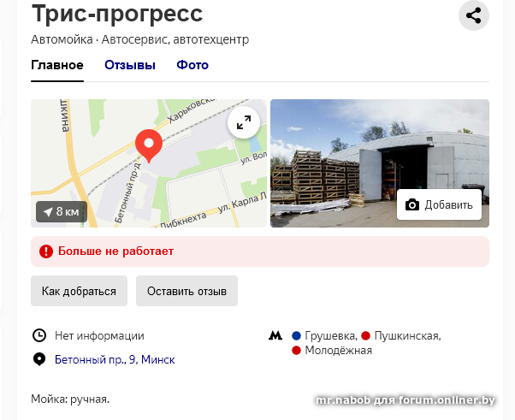This screenshot has height=420, width=515.
Task: Click the 8 км distance arrow badge
Action: point(62,212)
